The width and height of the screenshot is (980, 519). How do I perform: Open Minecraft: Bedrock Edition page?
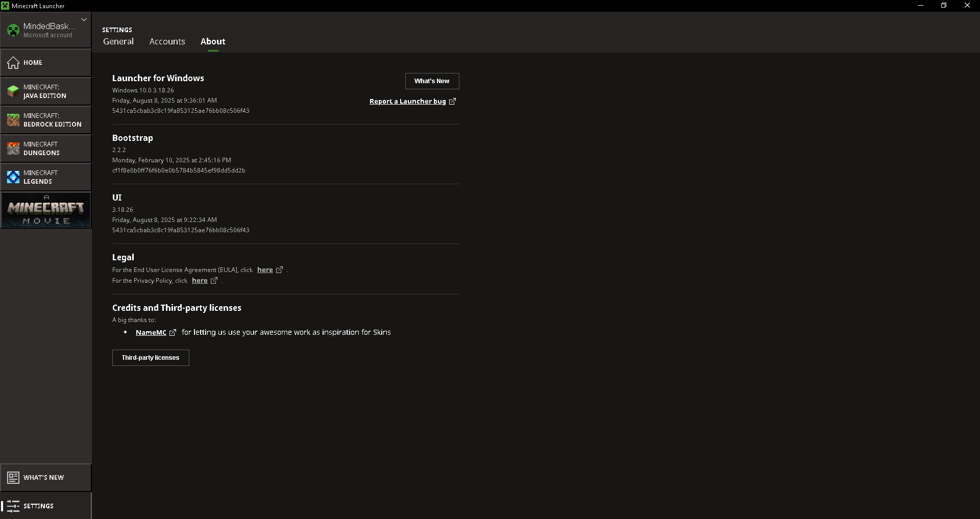(46, 120)
